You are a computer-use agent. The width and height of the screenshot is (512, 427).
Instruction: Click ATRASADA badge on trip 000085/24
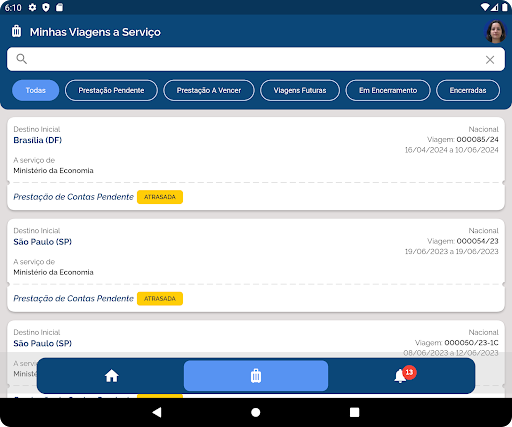click(160, 197)
